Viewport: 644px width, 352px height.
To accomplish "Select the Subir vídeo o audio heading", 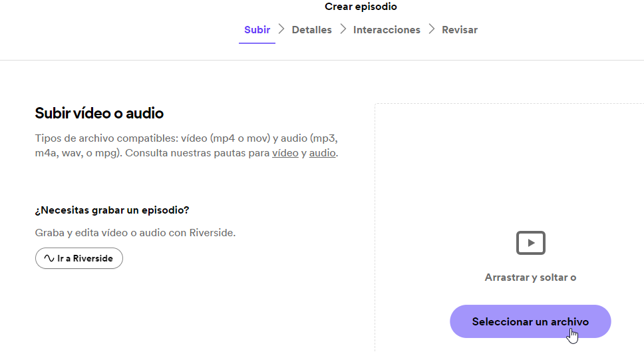I will pyautogui.click(x=99, y=113).
